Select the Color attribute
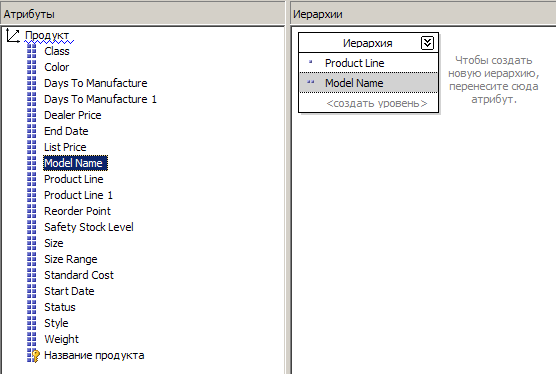 click(57, 67)
